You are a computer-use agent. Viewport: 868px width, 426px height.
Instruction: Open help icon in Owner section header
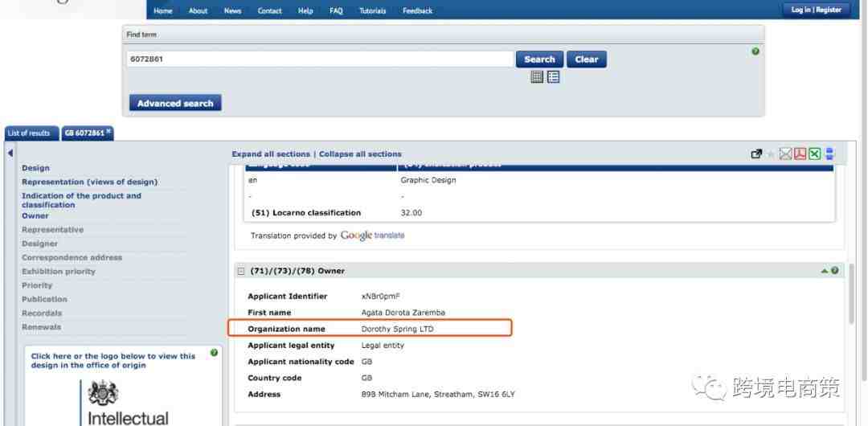(834, 271)
